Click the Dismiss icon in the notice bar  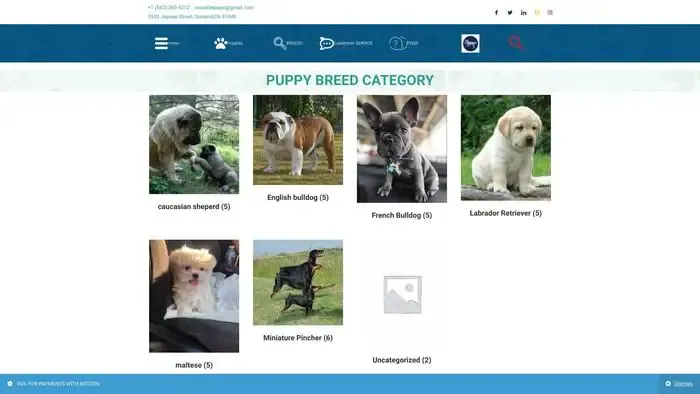(x=668, y=384)
